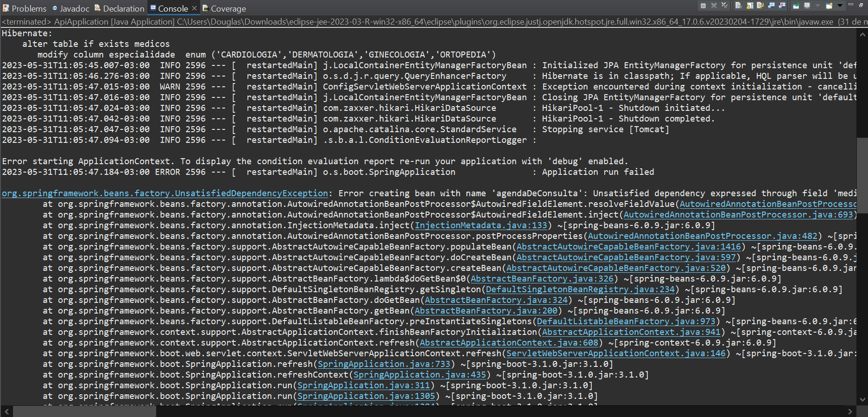Click 'HikariPool-1 - Shutdown completed.' log text
Image resolution: width=868 pixels, height=417 pixels.
click(628, 119)
